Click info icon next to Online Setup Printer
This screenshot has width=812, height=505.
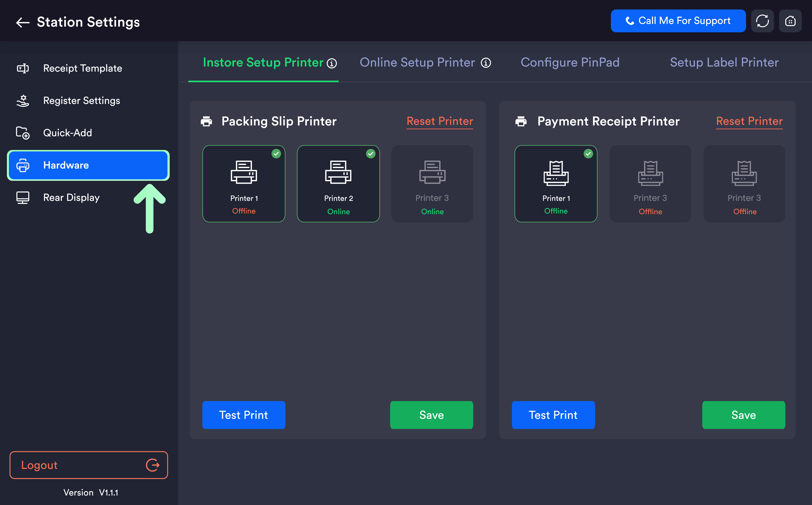(486, 63)
